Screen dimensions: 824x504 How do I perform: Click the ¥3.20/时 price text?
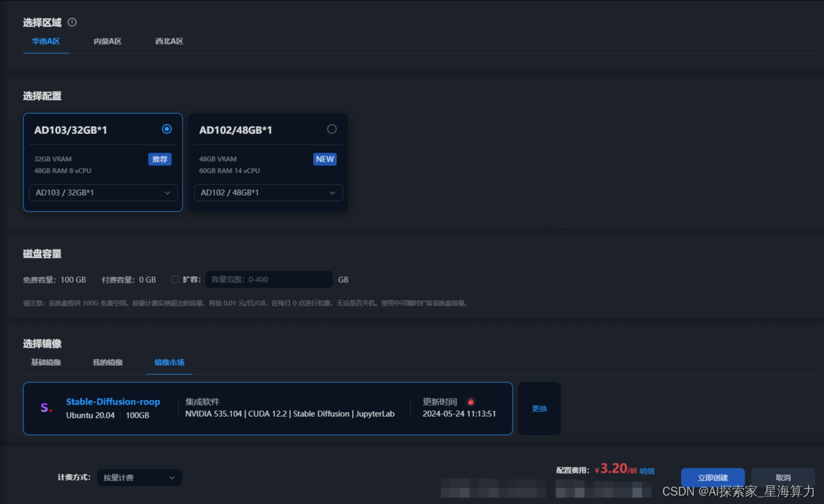pos(615,469)
